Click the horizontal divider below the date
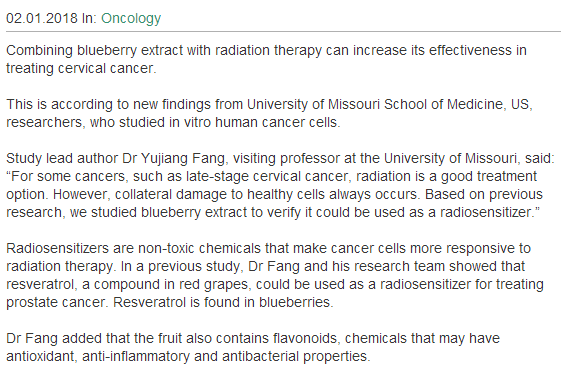571x373 pixels. click(x=283, y=32)
